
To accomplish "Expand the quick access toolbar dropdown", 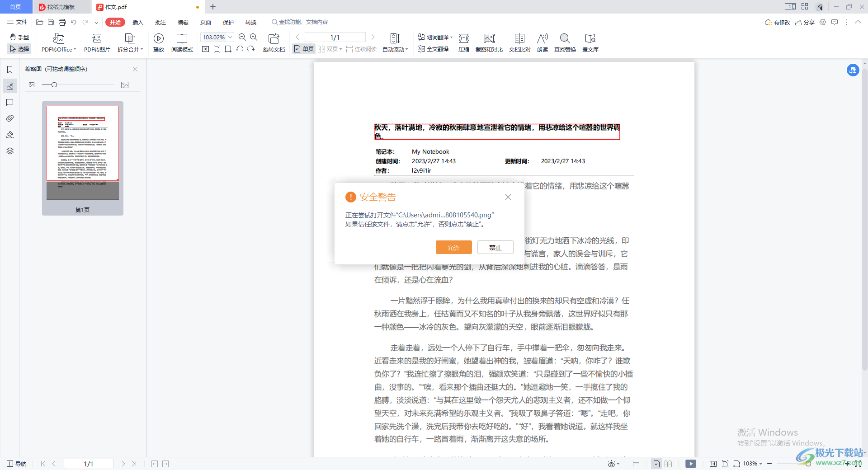I will click(x=96, y=22).
